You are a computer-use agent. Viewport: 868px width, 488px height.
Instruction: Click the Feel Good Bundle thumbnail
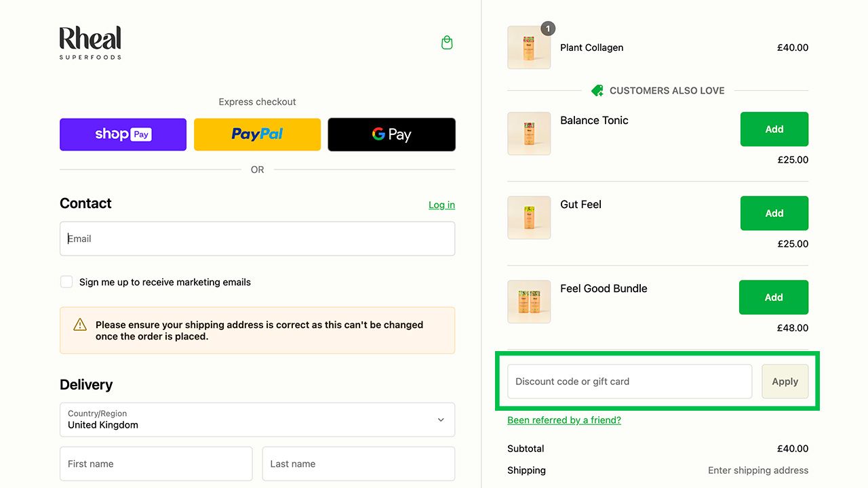click(529, 302)
